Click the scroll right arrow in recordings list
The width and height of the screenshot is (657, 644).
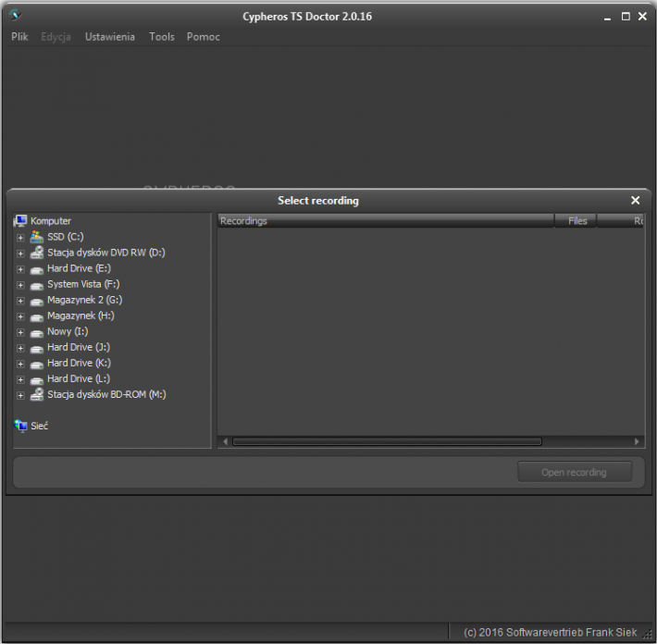pos(637,441)
